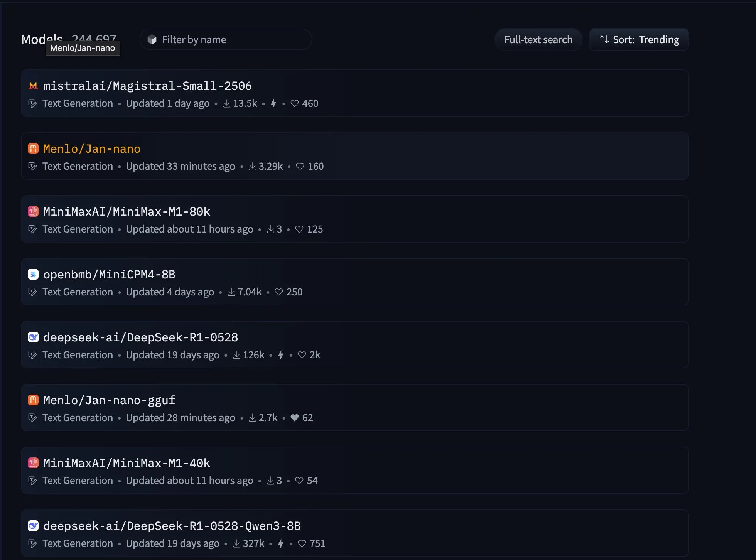Click the download icon next to 126k
Screen dimensions: 756x560
tap(237, 355)
